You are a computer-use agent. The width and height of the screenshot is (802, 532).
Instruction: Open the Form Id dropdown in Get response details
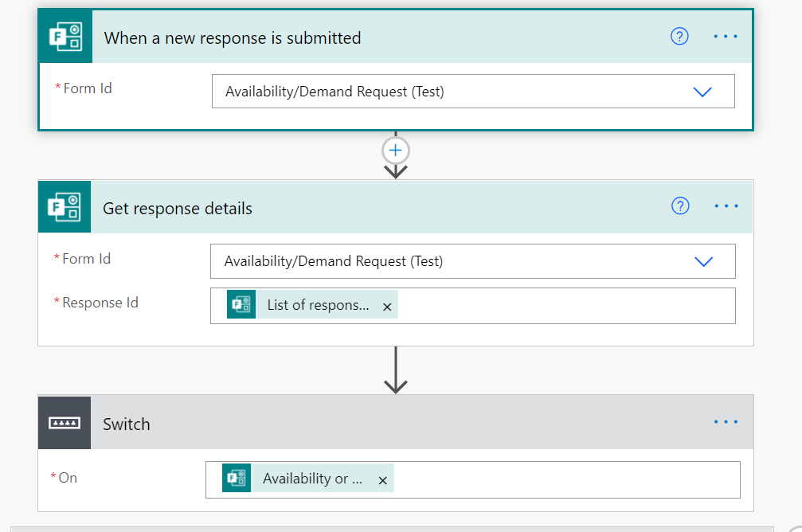point(703,260)
